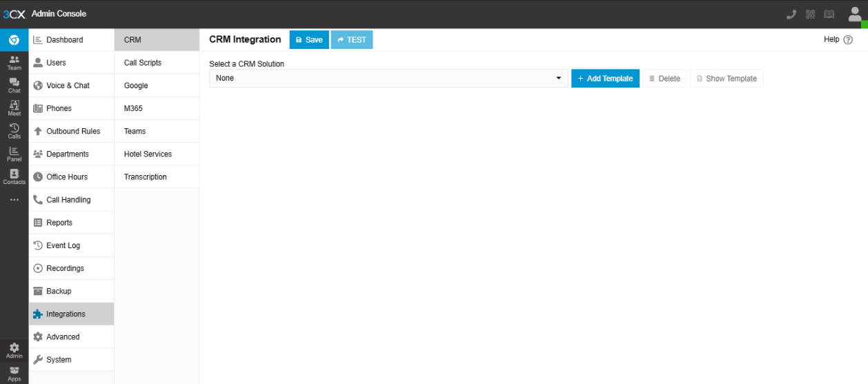Click the Add Template button
This screenshot has height=384, width=868.
[x=605, y=79]
